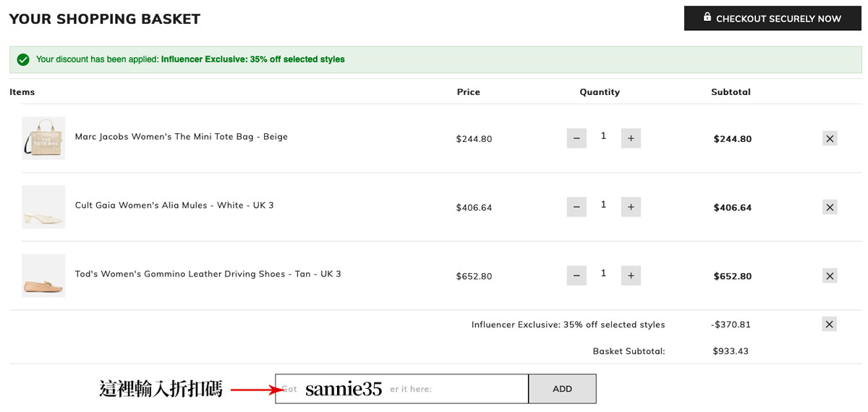The height and width of the screenshot is (412, 868).
Task: Open Tod's Gommino Leather Driving Shoes link
Action: (x=208, y=274)
